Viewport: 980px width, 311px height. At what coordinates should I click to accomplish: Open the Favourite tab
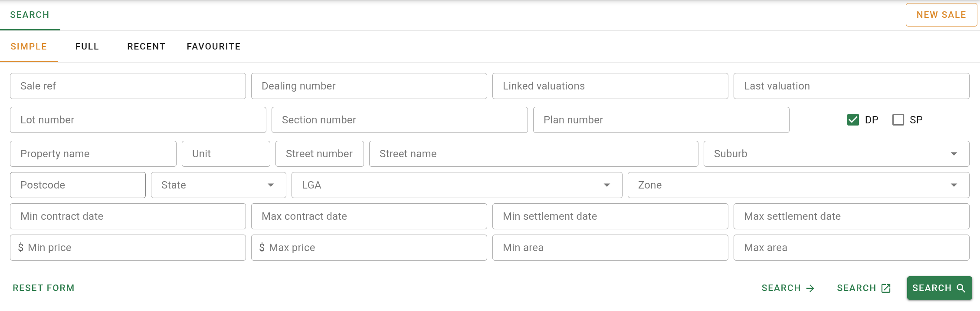coord(213,46)
